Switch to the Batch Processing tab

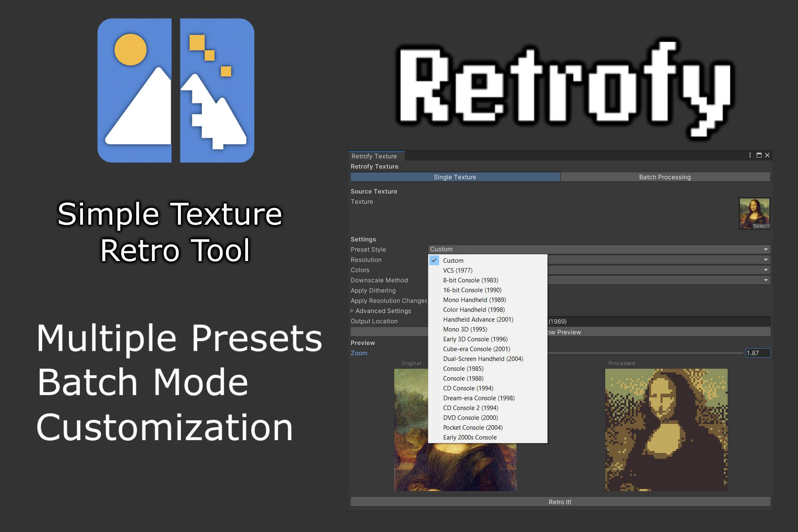point(665,177)
